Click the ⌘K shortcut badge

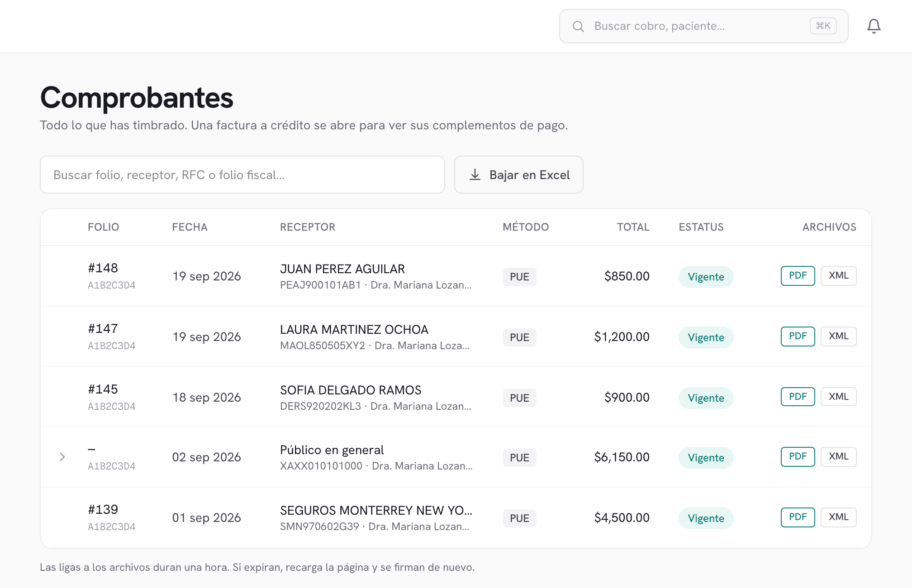point(823,26)
